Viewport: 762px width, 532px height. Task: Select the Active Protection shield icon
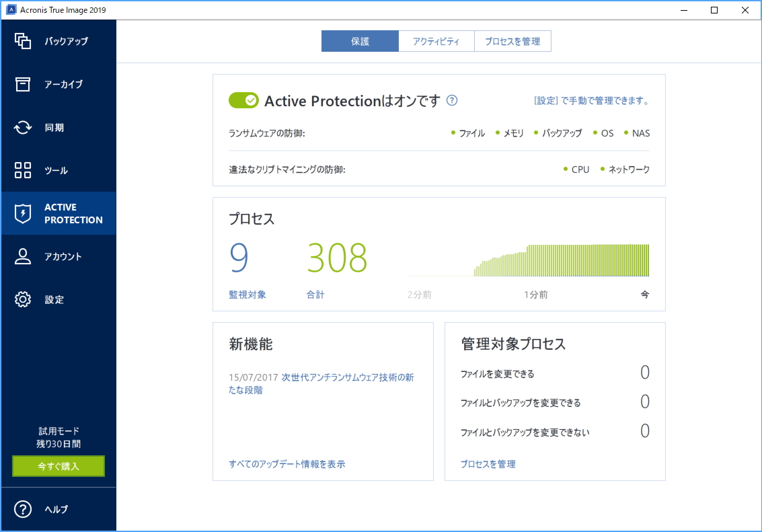(x=24, y=213)
